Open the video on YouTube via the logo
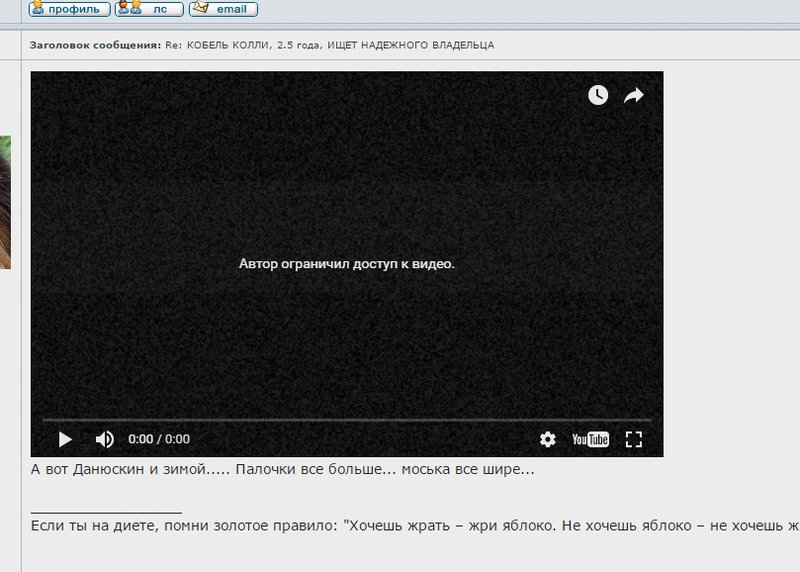Screen dimensions: 800x572 590,439
